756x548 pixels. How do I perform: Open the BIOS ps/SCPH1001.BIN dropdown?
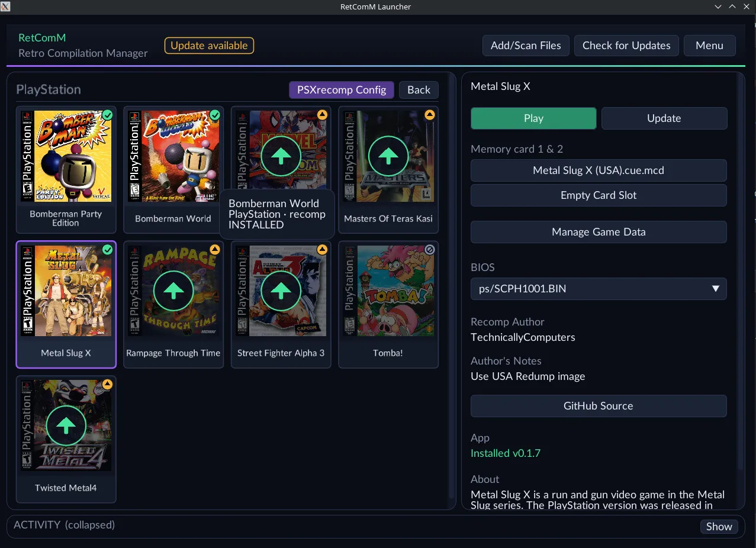point(599,289)
